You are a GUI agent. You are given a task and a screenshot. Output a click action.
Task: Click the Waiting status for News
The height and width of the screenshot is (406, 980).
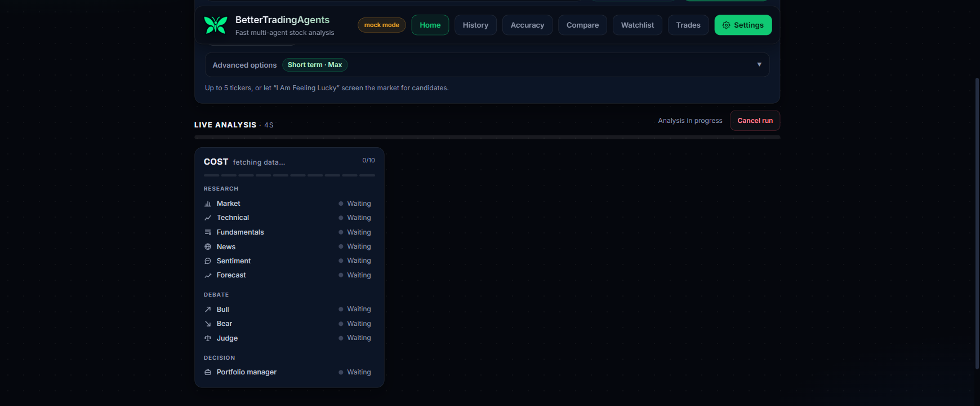[x=355, y=246]
